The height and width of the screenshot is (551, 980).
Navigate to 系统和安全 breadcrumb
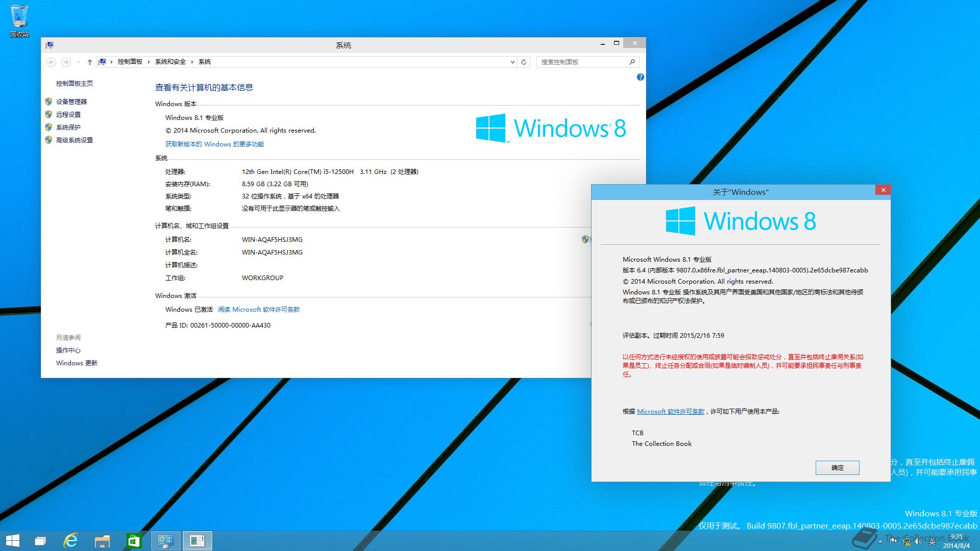coord(170,62)
